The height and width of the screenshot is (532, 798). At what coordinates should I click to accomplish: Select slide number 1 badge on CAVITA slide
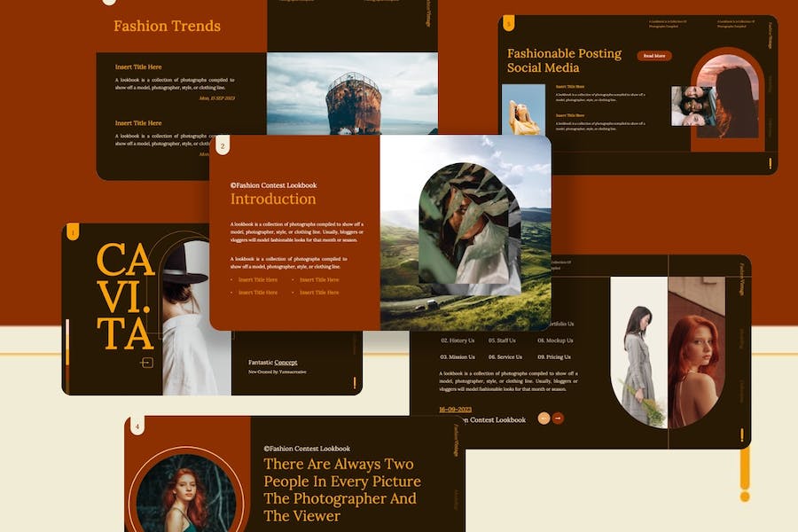point(72,233)
